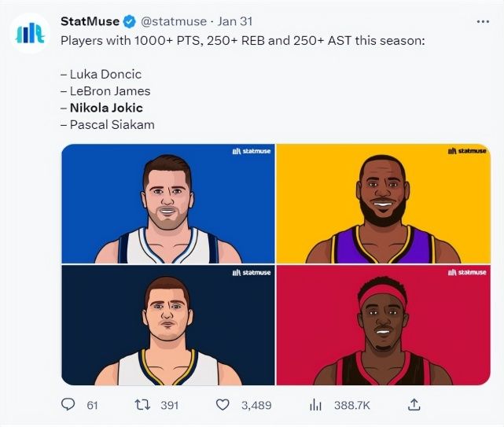Open the view analytics bar-chart icon
Viewport: 504px width, 427px height.
tap(315, 405)
